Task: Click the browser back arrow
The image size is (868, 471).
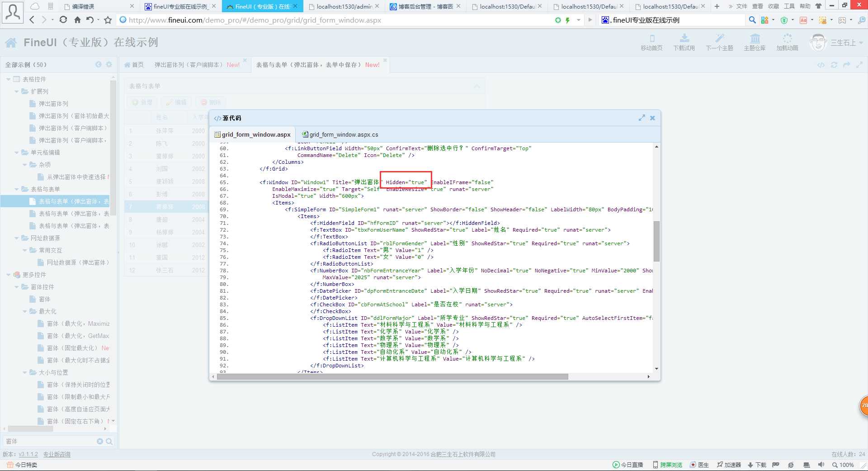Action: [x=32, y=20]
